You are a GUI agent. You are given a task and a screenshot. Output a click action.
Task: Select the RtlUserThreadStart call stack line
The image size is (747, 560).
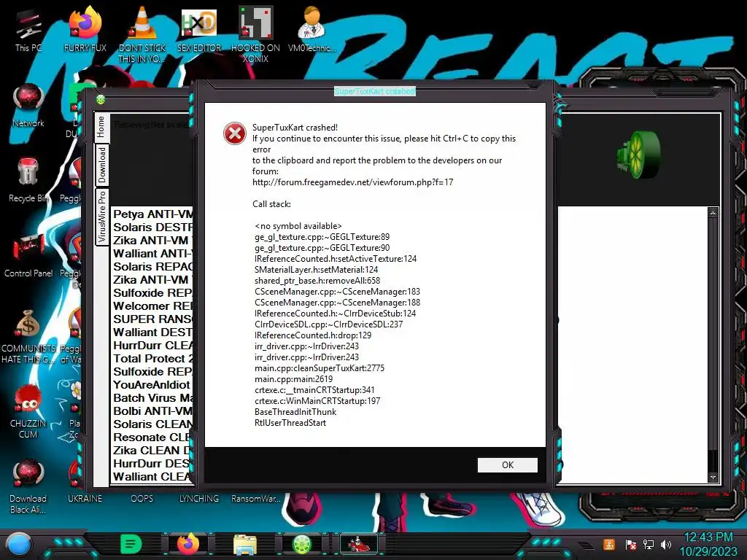(290, 423)
